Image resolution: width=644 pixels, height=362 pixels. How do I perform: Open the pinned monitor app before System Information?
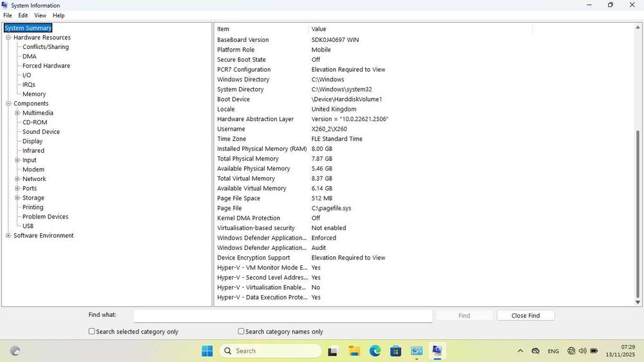(x=417, y=351)
